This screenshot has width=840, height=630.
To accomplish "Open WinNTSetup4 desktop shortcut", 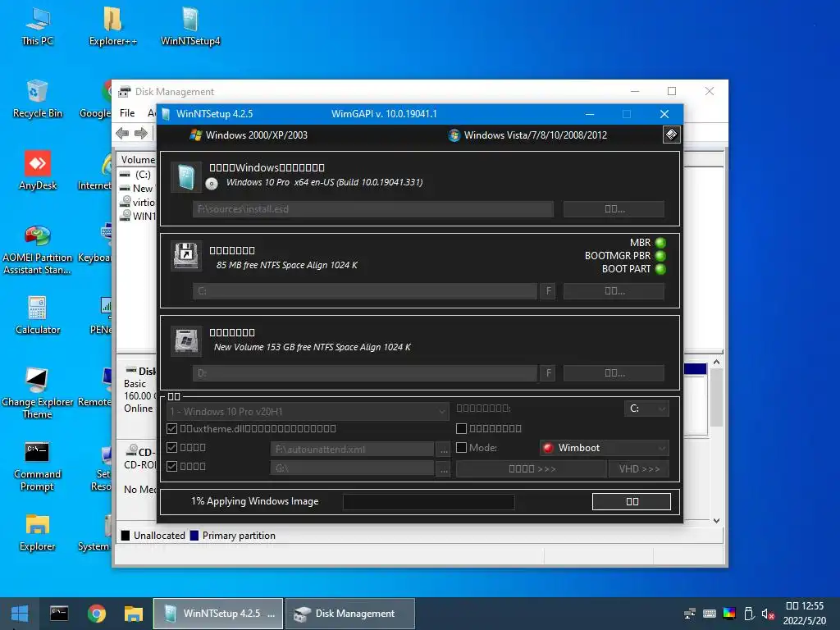I will click(190, 25).
